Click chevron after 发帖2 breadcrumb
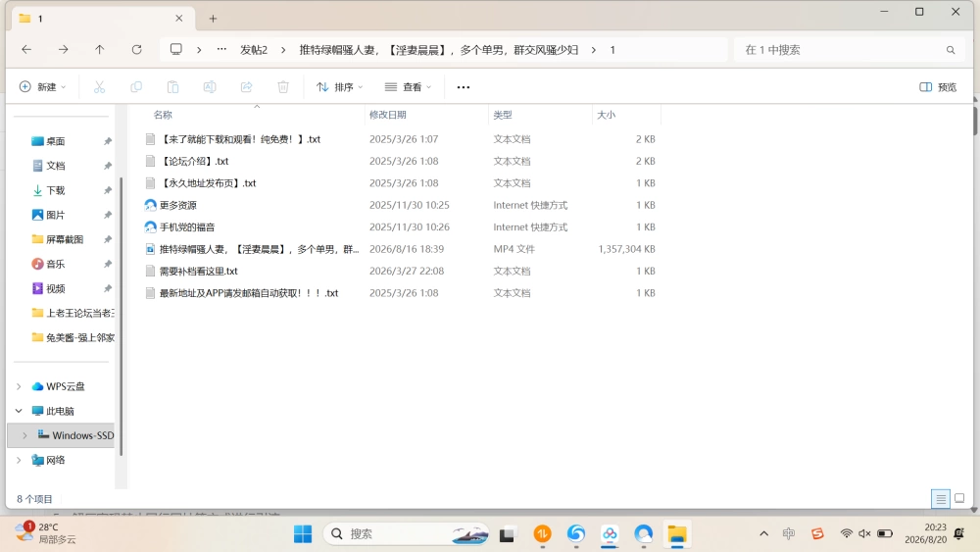Screen dimensions: 980x552 [283, 50]
